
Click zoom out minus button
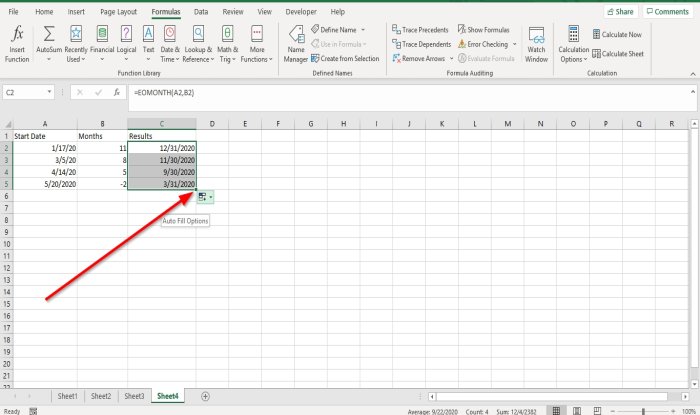tap(613, 411)
